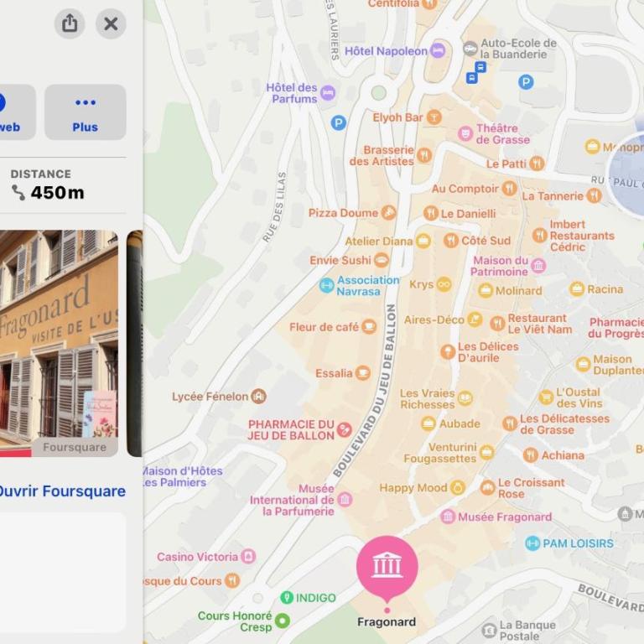Select Musée International de la Parfumerie icon

(x=345, y=500)
